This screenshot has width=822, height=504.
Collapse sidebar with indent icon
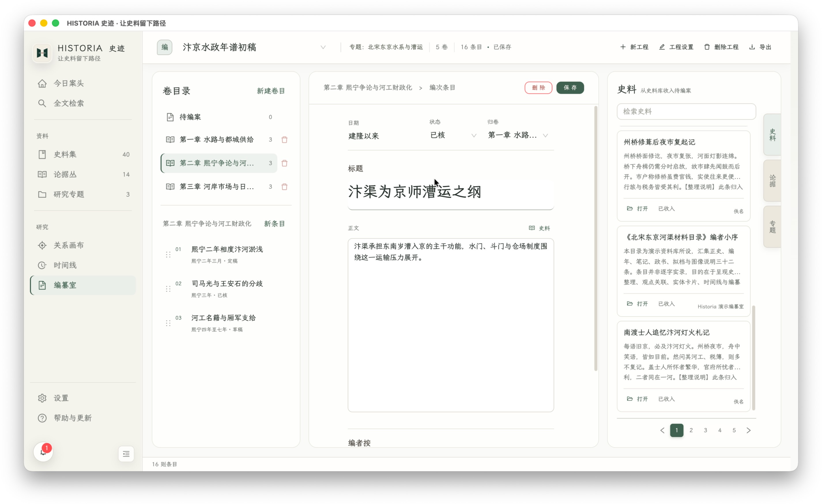(x=126, y=454)
